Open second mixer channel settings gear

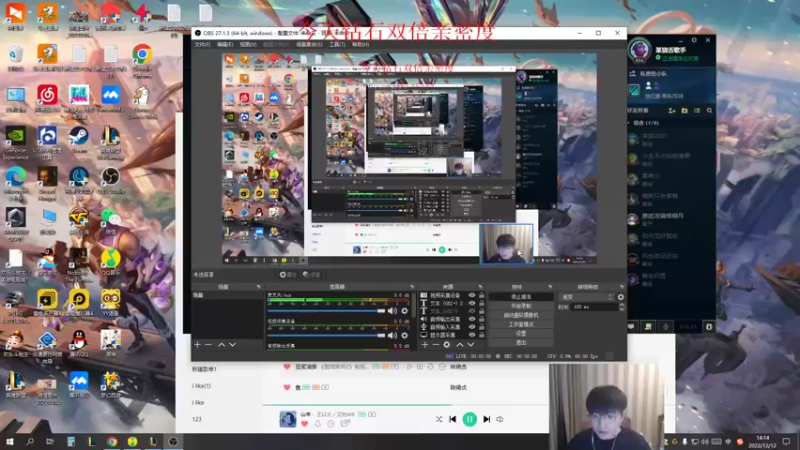[405, 335]
